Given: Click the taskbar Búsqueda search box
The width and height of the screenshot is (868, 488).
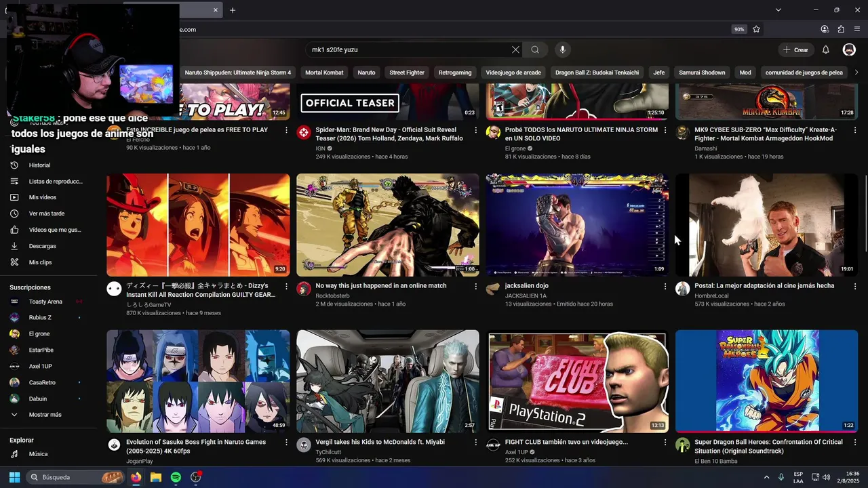Looking at the screenshot, I should (76, 477).
